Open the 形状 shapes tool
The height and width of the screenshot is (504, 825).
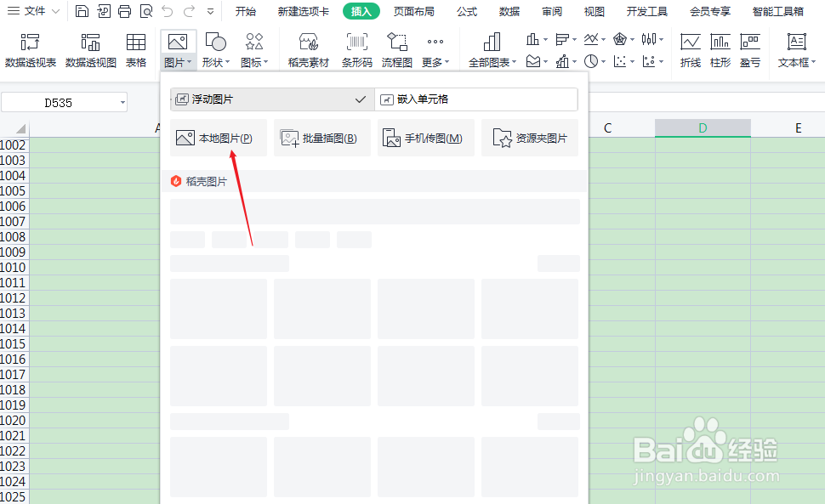coord(216,50)
